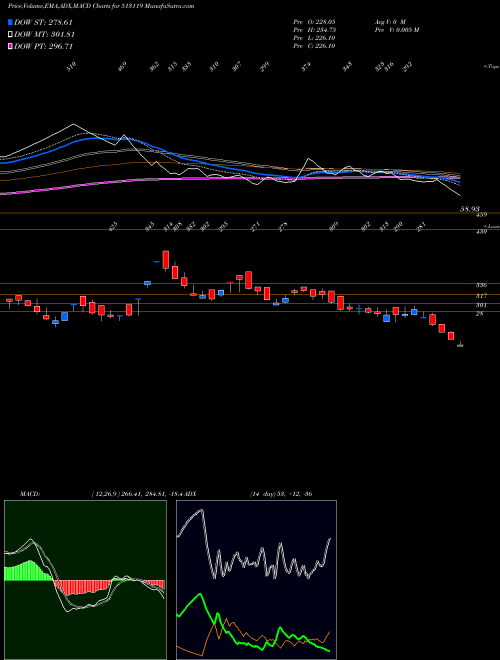Click the '271' low label above the candles

(x=255, y=226)
